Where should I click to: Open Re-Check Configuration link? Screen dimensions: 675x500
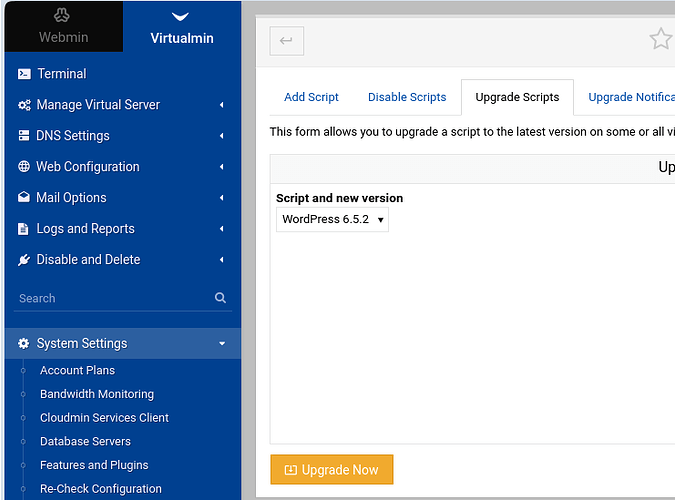click(x=101, y=489)
